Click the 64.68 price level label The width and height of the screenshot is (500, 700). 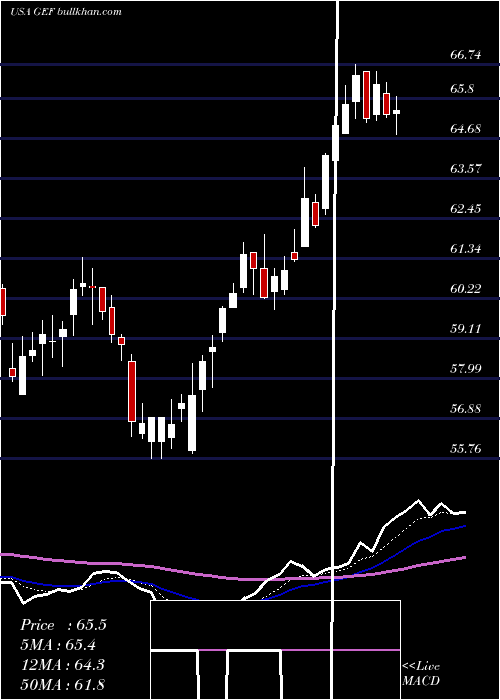[x=466, y=129]
